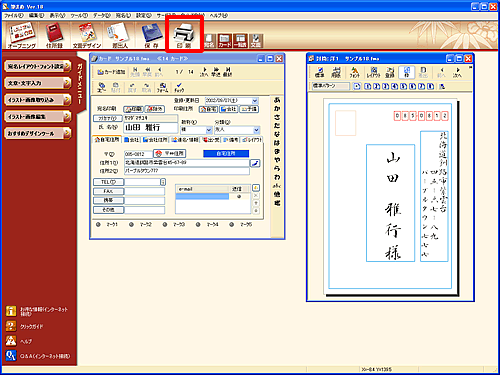Click the コピー icon in card window

pos(102,87)
